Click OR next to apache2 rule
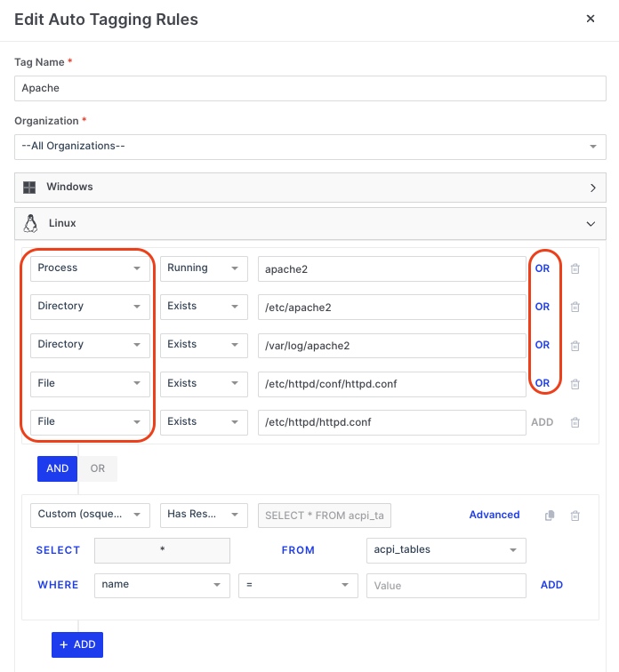Image resolution: width=619 pixels, height=672 pixels. point(542,268)
